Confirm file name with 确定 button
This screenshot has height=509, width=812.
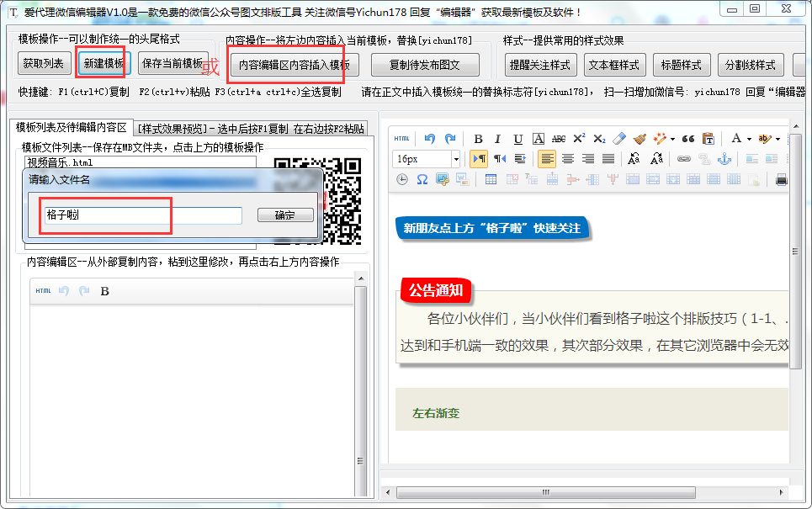(285, 215)
